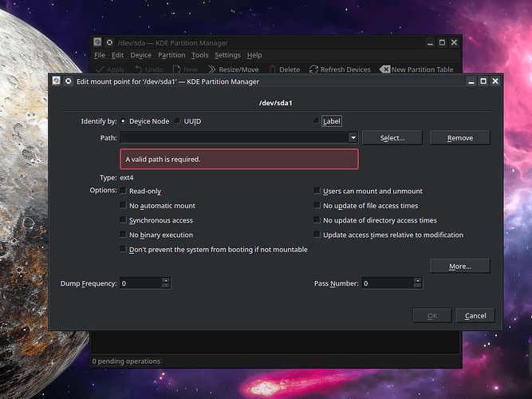
Task: Maximize the main KDE Partition Manager window
Action: pyautogui.click(x=442, y=42)
